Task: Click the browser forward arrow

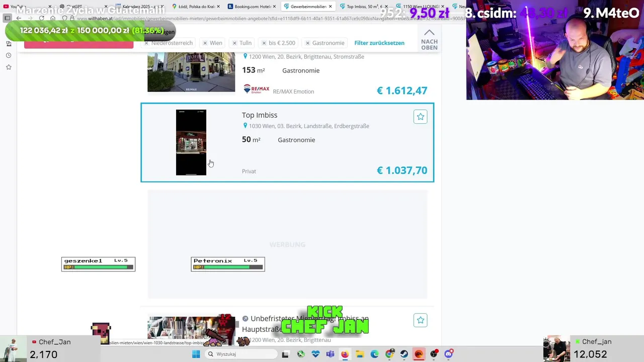Action: 30,18
